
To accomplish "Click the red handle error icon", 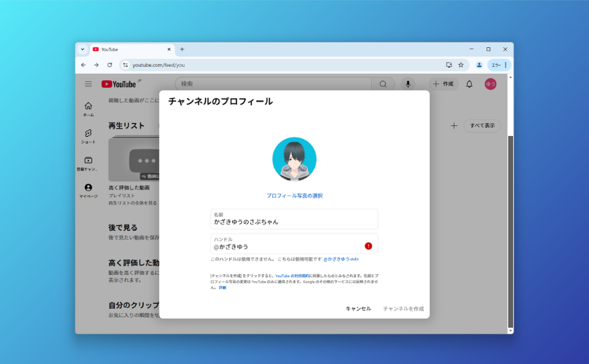I will pos(368,246).
